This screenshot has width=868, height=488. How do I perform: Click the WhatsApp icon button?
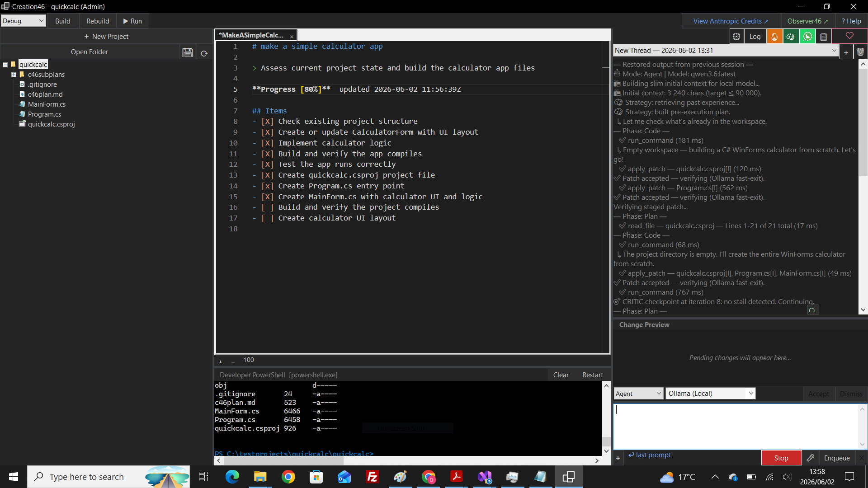[807, 37]
